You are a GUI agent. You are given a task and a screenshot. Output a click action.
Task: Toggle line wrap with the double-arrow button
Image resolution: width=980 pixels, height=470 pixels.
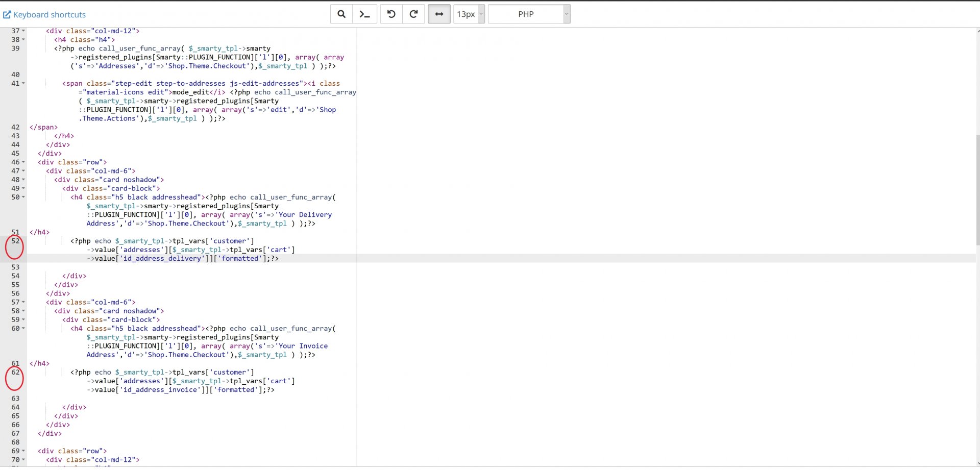tap(439, 14)
